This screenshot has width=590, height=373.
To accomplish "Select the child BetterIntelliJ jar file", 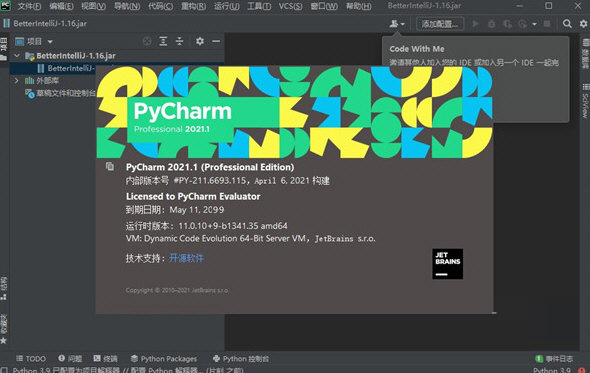I will point(70,68).
